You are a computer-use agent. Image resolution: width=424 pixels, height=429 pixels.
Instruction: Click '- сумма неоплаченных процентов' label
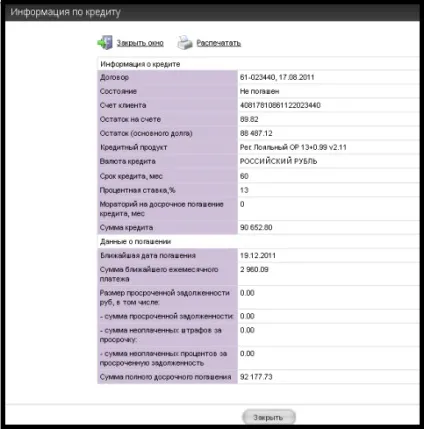coord(164,358)
